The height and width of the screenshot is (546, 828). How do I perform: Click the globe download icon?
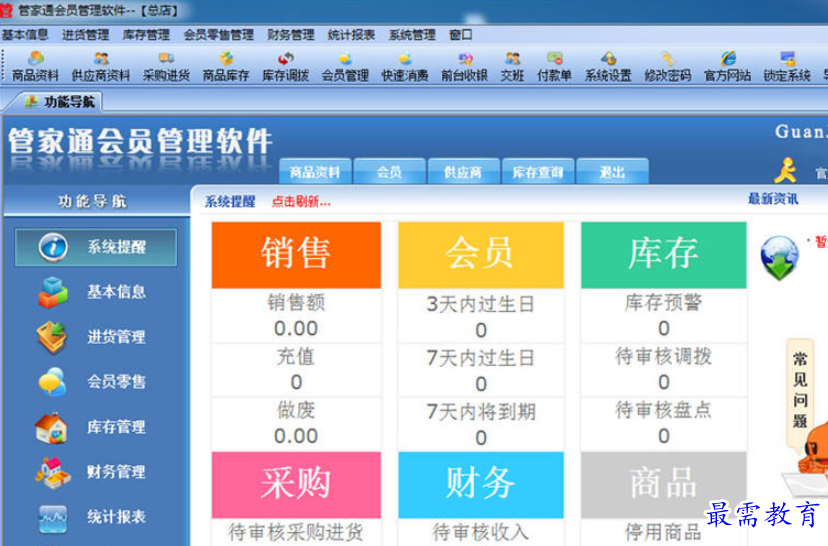pyautogui.click(x=779, y=258)
